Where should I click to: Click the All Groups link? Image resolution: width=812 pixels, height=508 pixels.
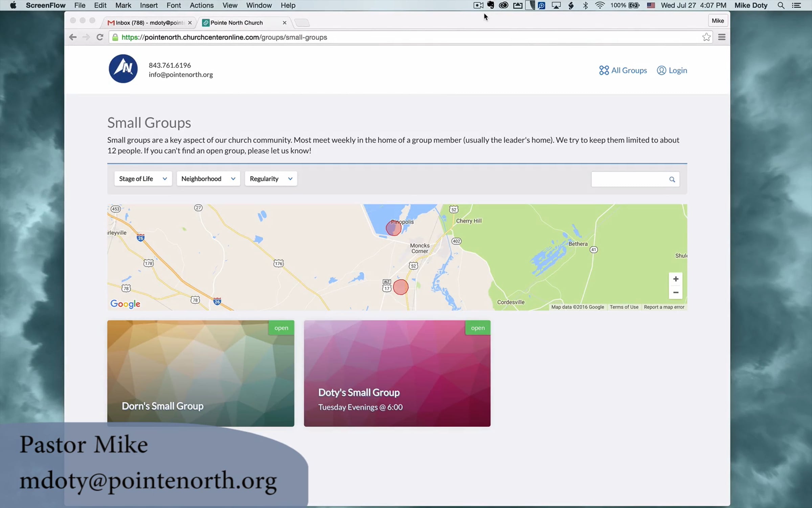[623, 70]
